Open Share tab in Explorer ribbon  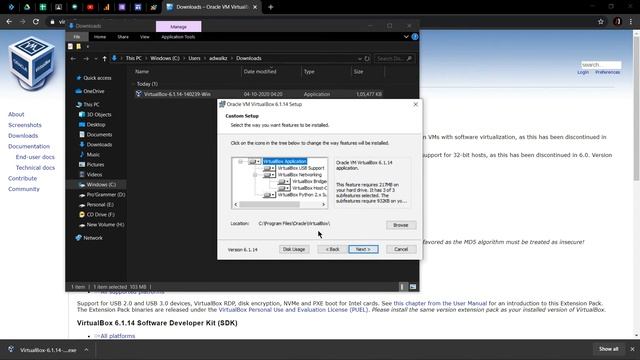(123, 37)
